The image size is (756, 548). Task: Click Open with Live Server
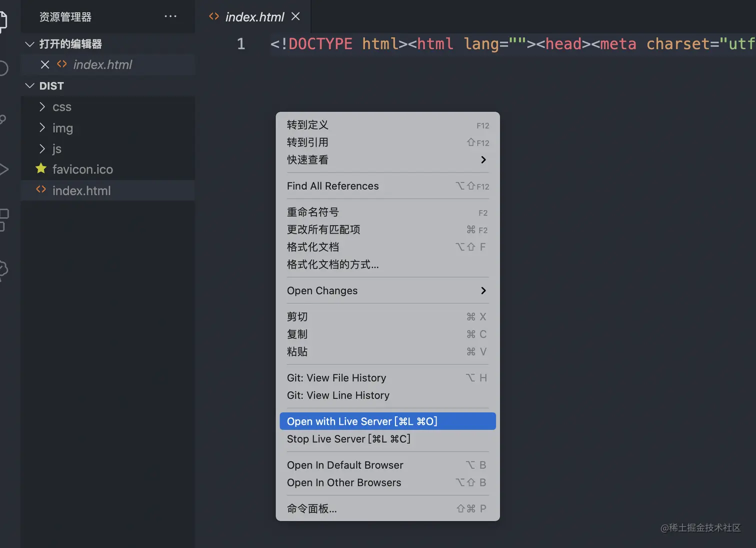click(387, 421)
